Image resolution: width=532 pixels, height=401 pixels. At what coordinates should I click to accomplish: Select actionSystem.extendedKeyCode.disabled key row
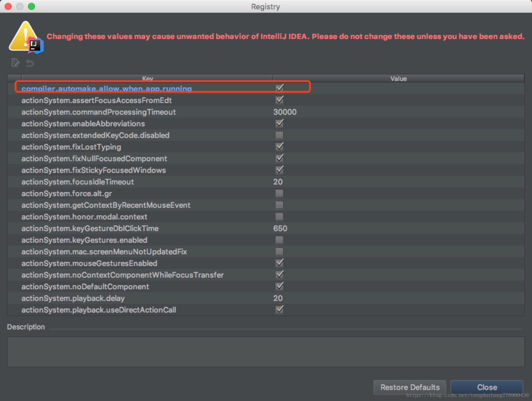pos(266,135)
